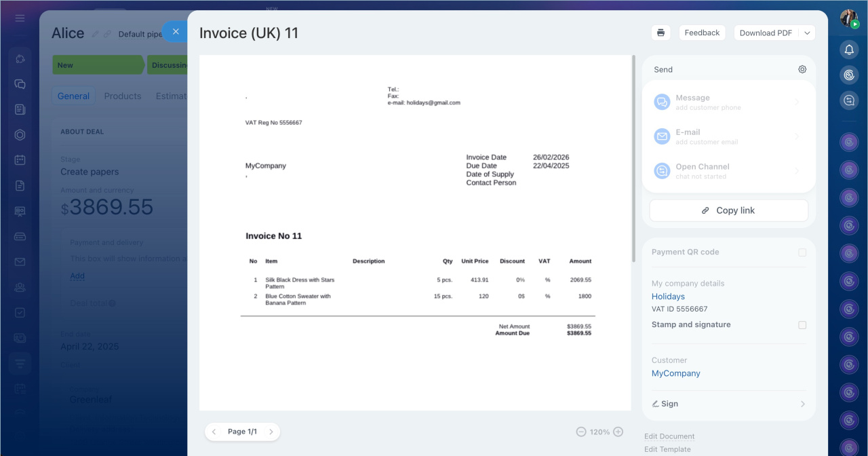Screen dimensions: 868x456
Task: Expand the Download PDF dropdown arrow
Action: click(807, 33)
